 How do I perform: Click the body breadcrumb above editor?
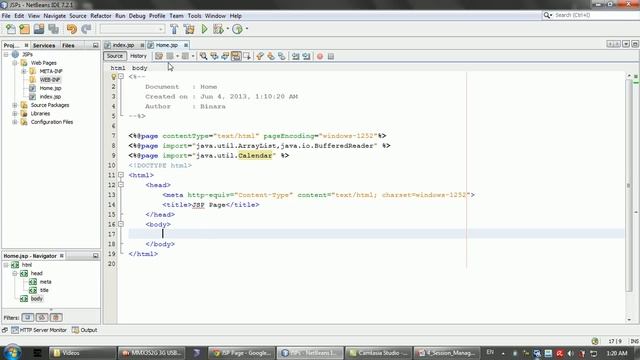[140, 68]
